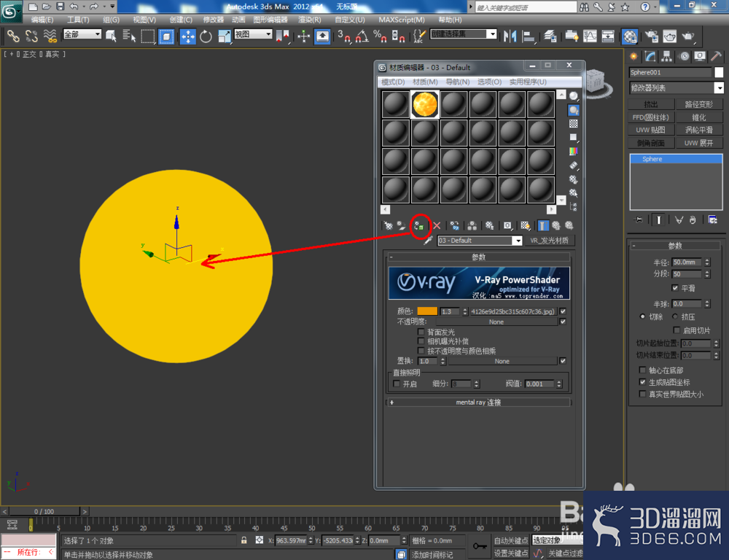Toggle checkered Background icon
Screen dimensions: 729x560
click(574, 124)
